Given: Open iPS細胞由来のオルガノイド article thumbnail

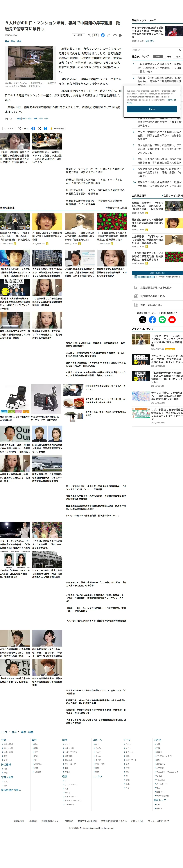Looking at the screenshot, I should click(x=112, y=221).
